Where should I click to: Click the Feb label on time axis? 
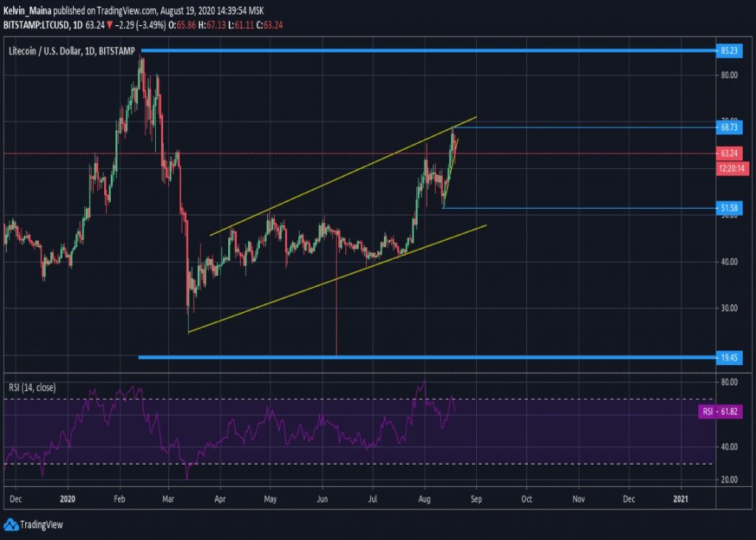click(119, 499)
